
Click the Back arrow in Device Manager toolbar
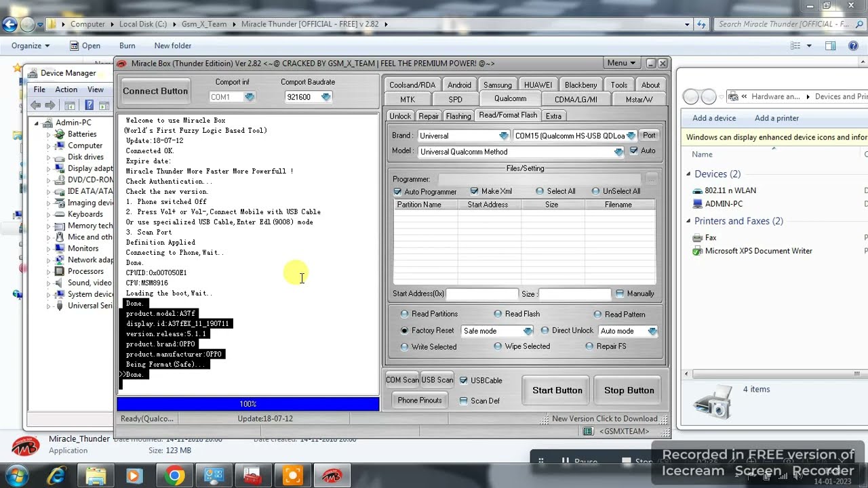(36, 105)
